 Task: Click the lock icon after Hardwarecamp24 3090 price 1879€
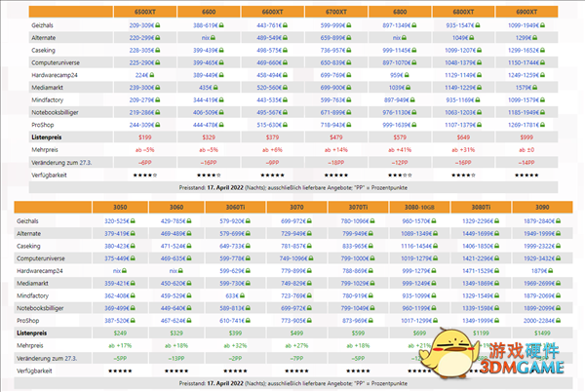click(551, 271)
